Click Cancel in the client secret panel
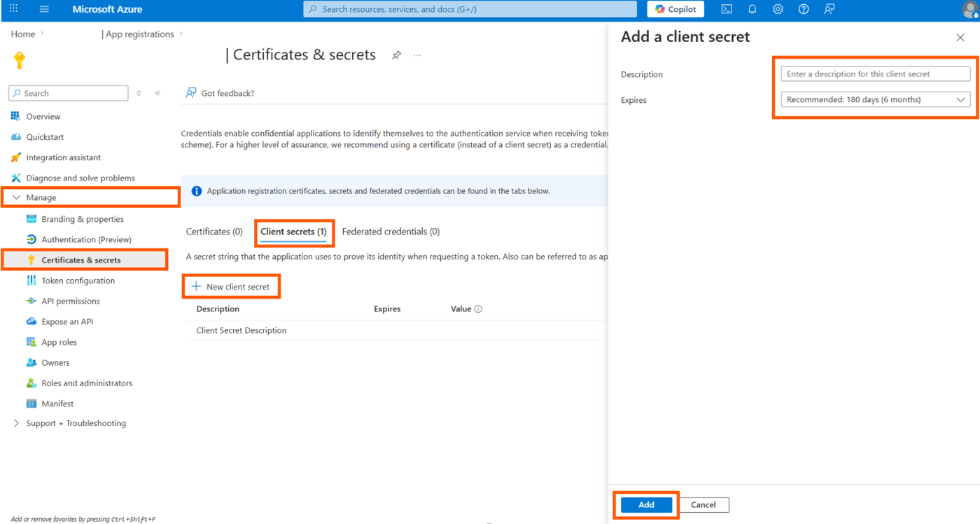The image size is (980, 524). 703,505
